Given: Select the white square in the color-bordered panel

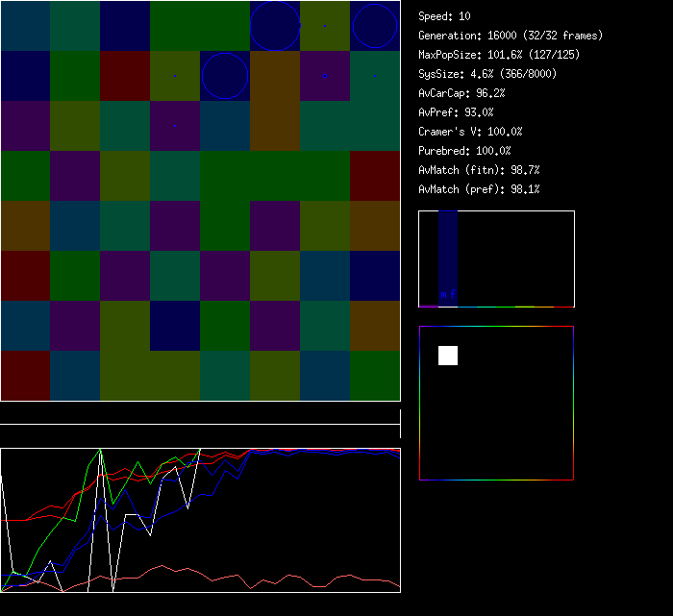Looking at the screenshot, I should pyautogui.click(x=448, y=356).
